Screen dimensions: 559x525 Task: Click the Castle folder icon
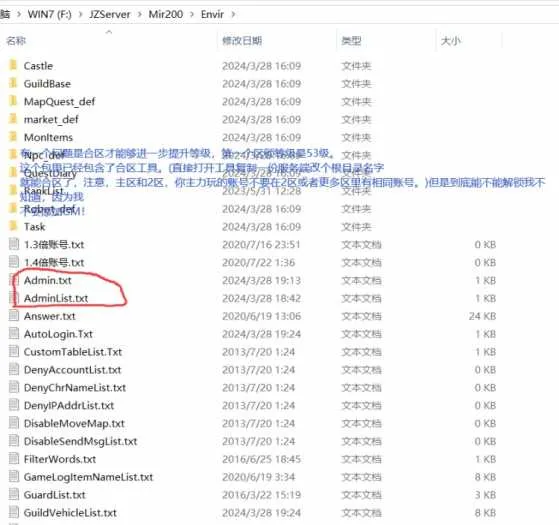click(x=13, y=66)
